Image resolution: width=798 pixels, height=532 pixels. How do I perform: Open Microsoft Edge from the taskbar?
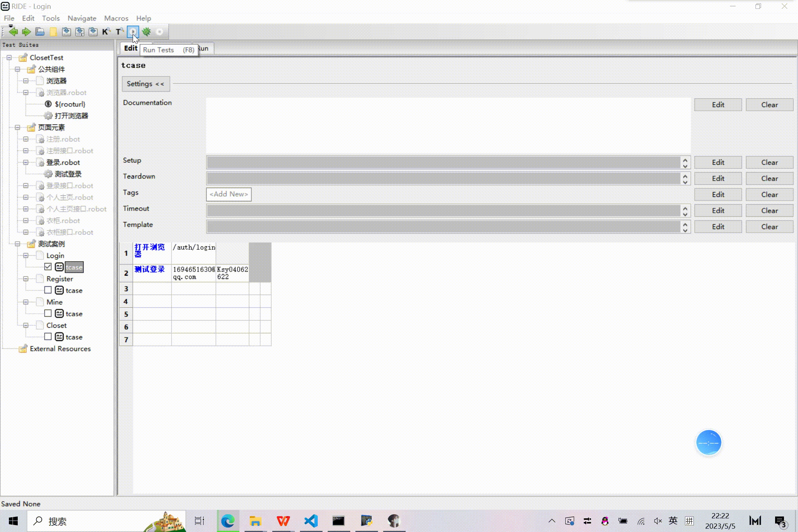click(228, 521)
